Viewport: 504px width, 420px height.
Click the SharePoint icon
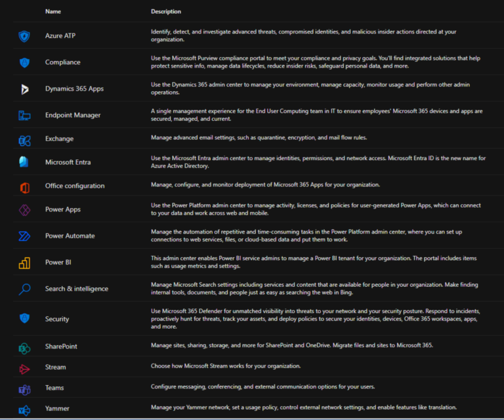point(24,348)
